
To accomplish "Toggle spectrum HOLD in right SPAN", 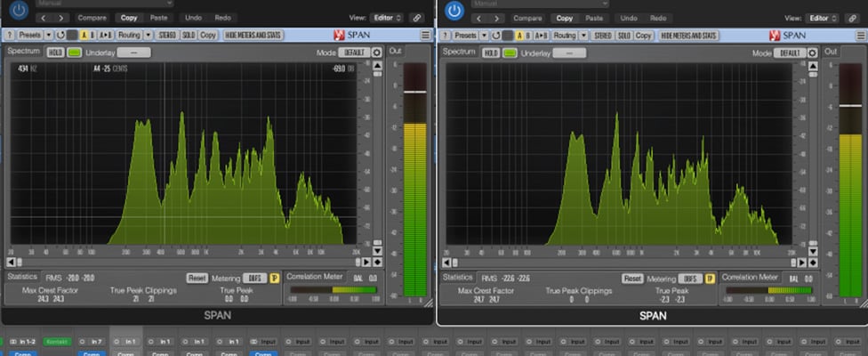I will point(491,53).
